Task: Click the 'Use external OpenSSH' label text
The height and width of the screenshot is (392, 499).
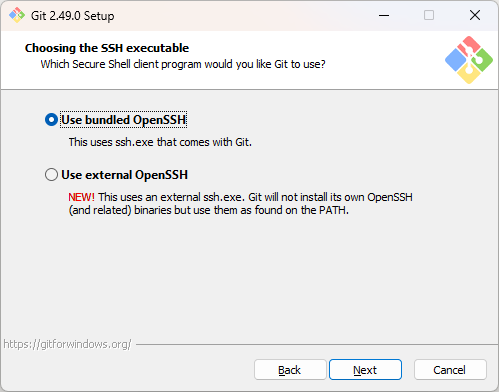Action: [125, 175]
